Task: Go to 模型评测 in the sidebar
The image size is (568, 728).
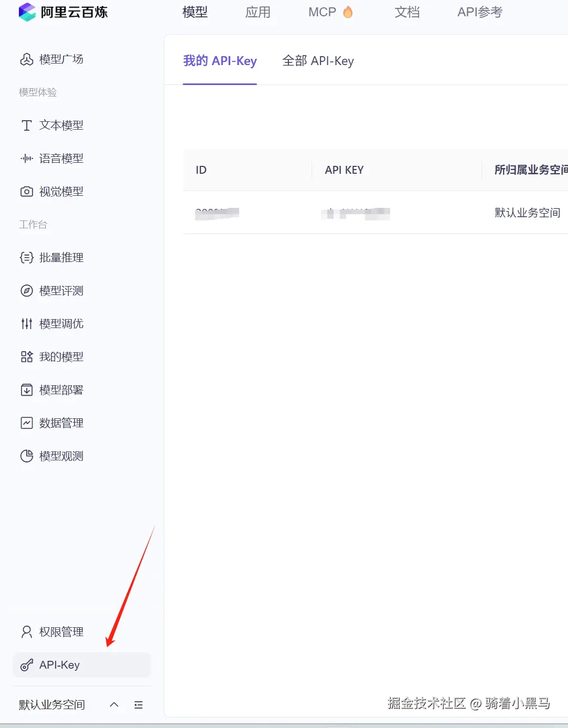Action: pos(61,291)
